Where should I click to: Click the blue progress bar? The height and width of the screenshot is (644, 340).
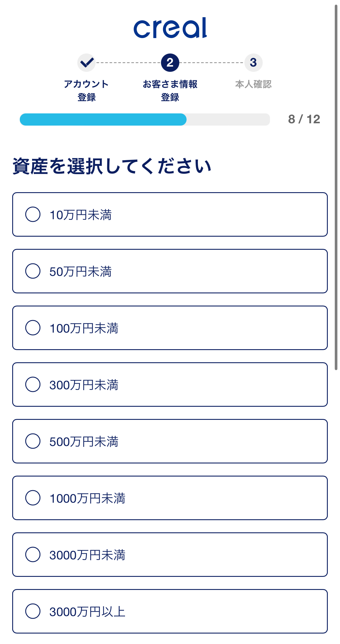pos(103,119)
